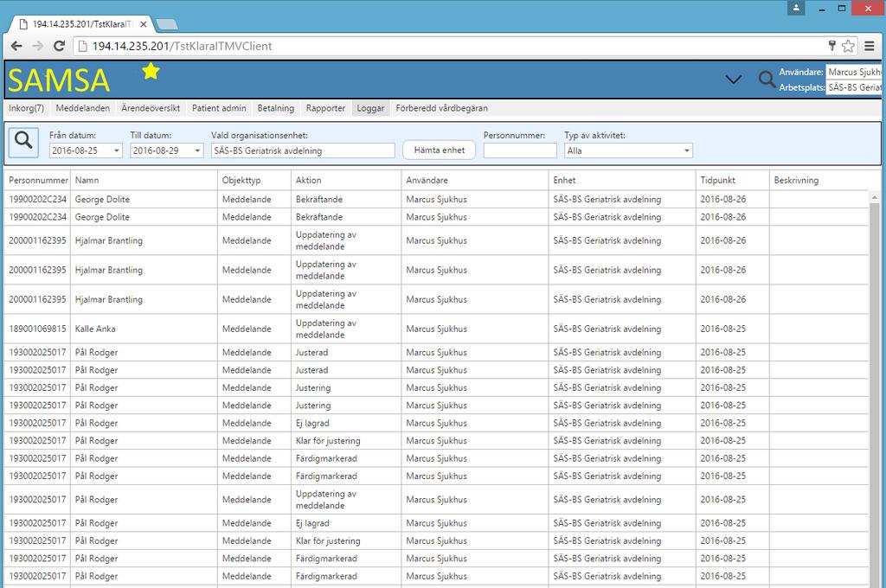Viewport: 886px width, 588px height.
Task: Open the Inkorg(7) tab
Action: coord(27,108)
